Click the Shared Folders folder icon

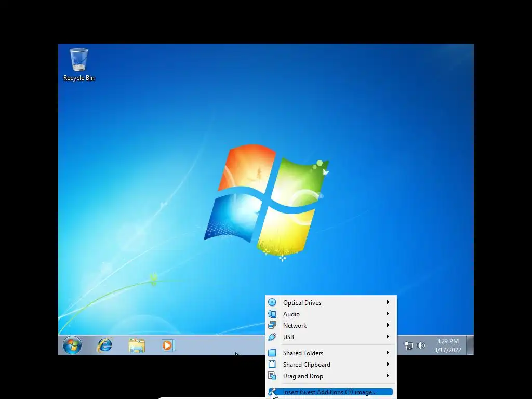(x=272, y=353)
